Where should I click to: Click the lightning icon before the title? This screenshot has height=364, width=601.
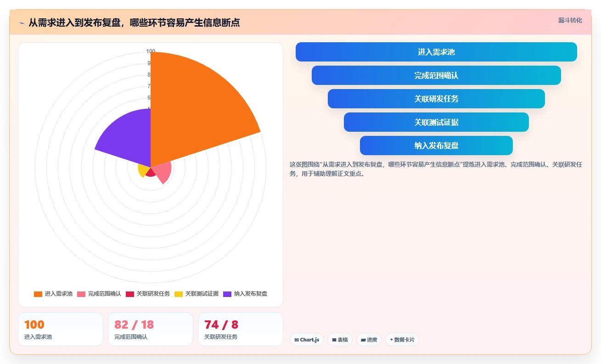[x=22, y=22]
